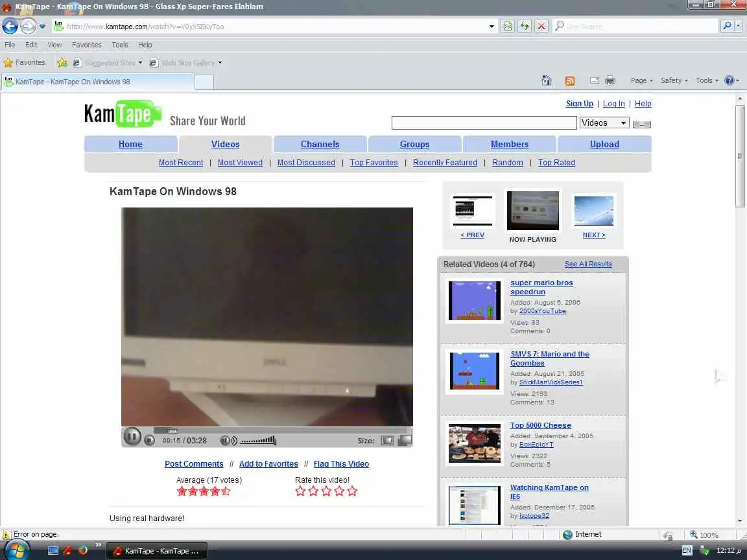Click the Flag This Video link
This screenshot has width=747, height=560.
(x=341, y=464)
